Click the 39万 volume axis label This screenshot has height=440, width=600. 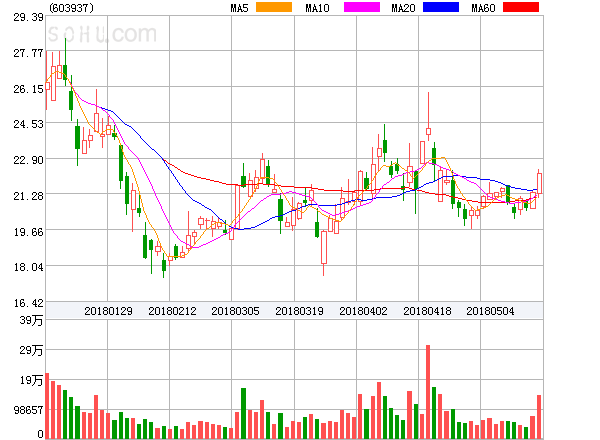point(31,320)
